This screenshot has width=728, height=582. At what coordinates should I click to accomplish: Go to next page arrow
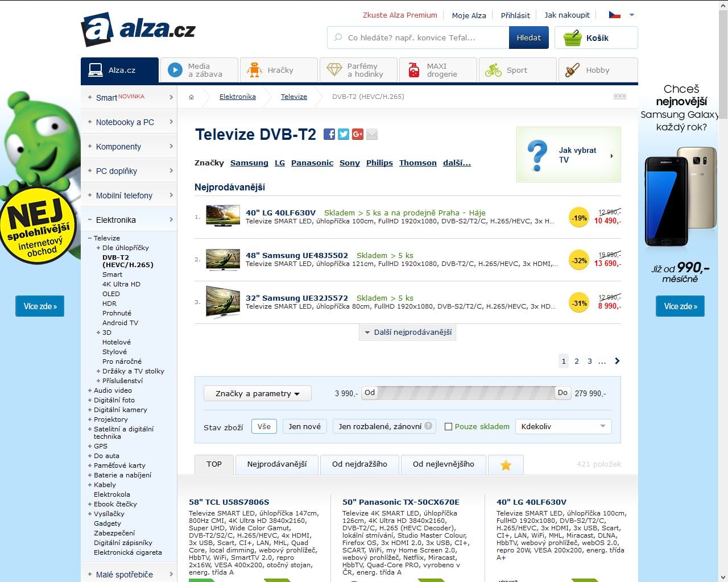(x=618, y=361)
